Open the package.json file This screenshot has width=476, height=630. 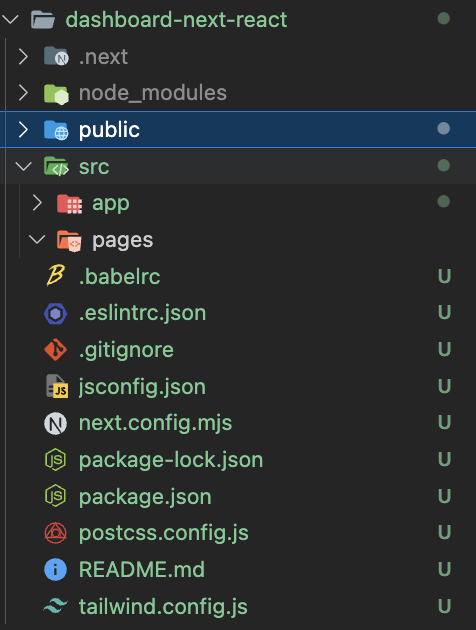[x=145, y=497]
